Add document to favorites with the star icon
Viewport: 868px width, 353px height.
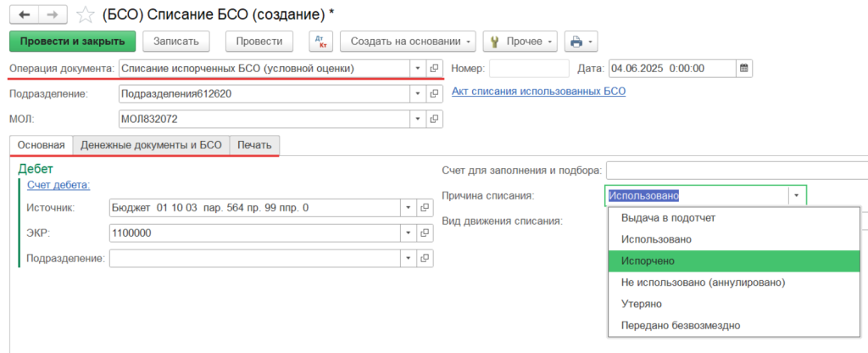point(86,15)
